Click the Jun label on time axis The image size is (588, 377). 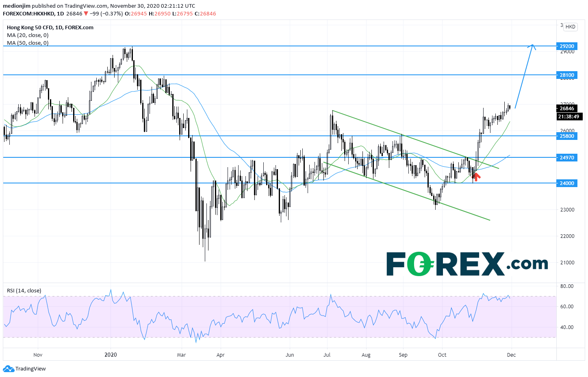click(290, 355)
